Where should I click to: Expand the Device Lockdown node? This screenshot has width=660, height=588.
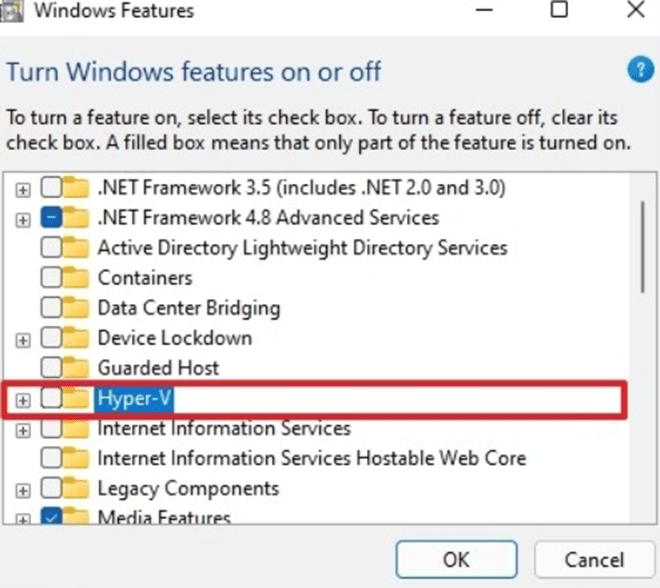pos(23,340)
